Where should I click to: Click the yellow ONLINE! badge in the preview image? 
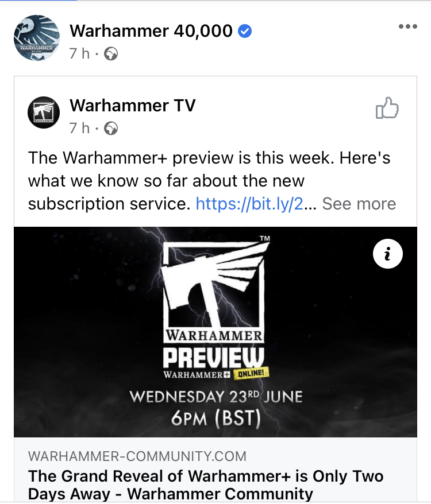point(251,373)
